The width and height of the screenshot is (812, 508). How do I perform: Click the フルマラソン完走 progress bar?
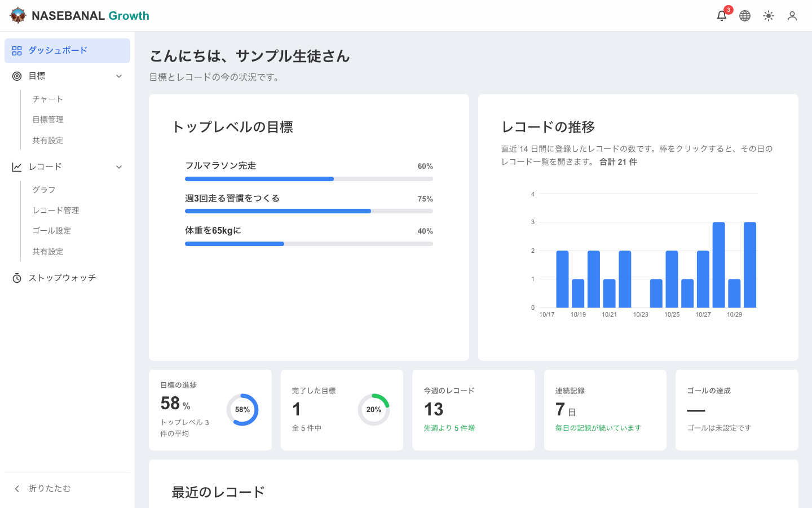pos(309,179)
